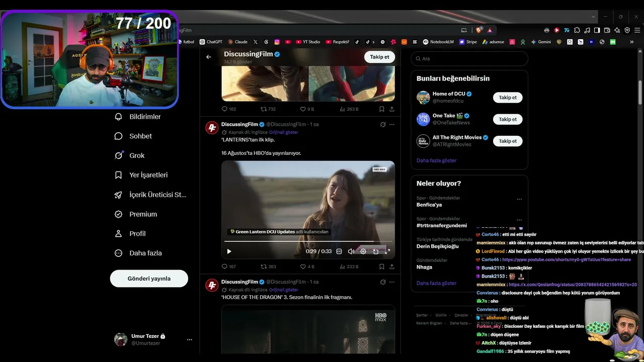View analytics of the 233 B views post
Viewport: 644px width, 362px height.
[x=349, y=266]
